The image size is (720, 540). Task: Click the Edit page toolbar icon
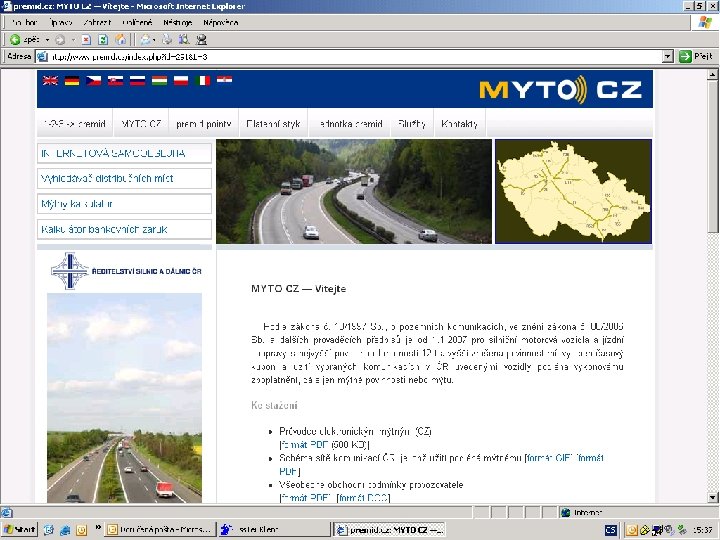click(x=184, y=40)
